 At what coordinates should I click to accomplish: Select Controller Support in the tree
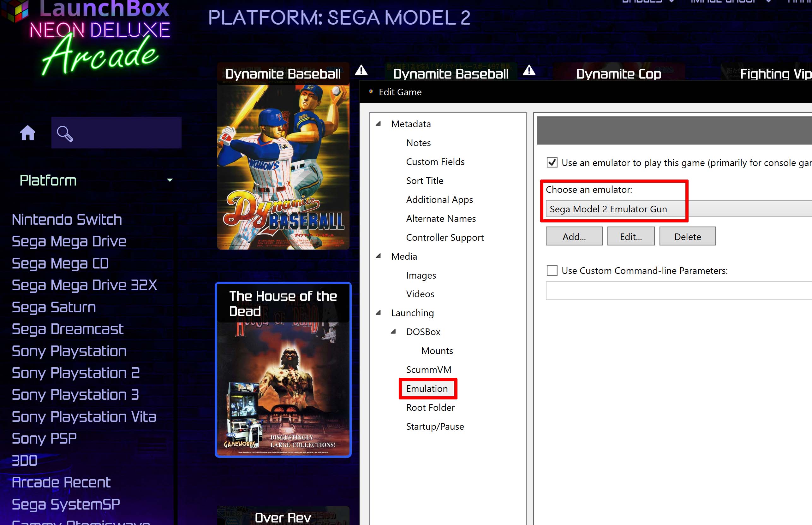click(445, 237)
